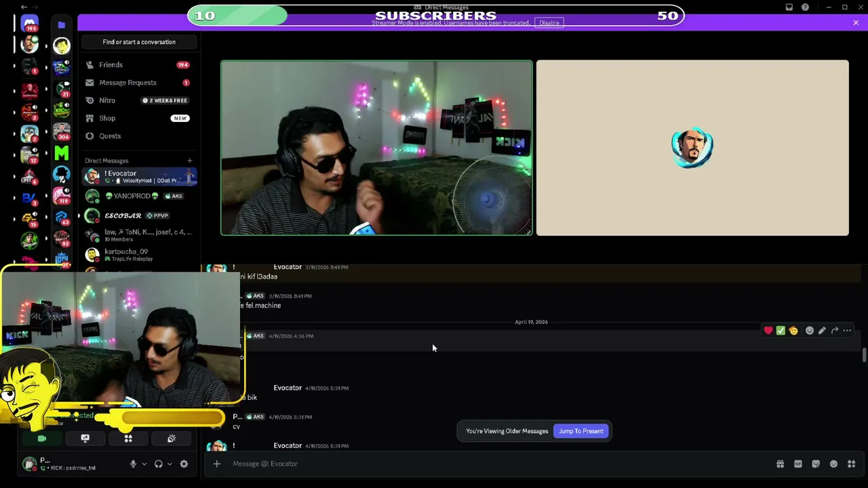Click the 'fel machine' message text
Viewport: 868px width, 488px height.
tap(262, 306)
